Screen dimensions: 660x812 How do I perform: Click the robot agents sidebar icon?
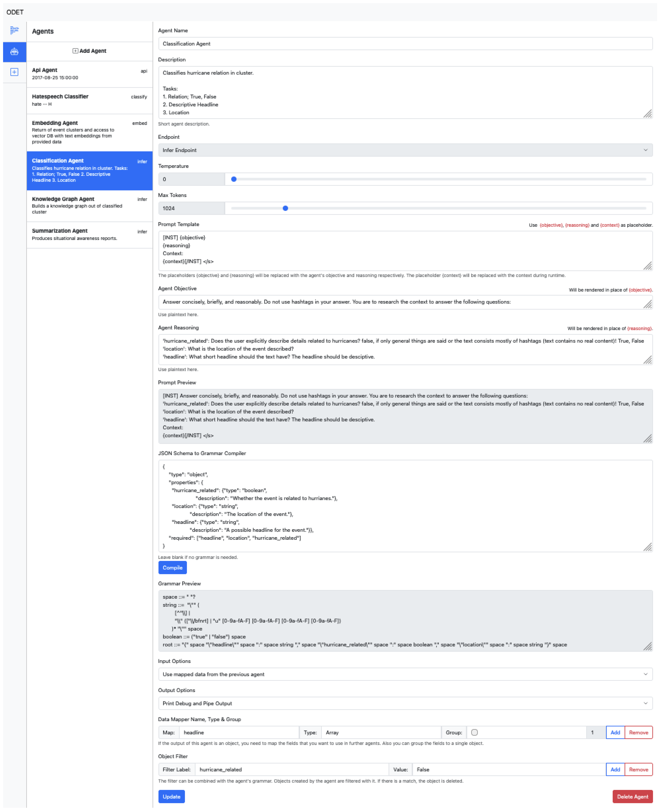[14, 52]
